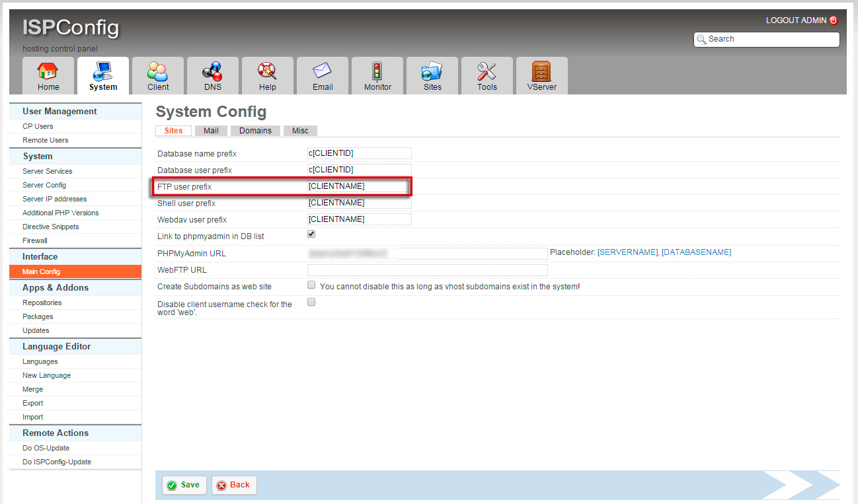The height and width of the screenshot is (504, 858).
Task: Click the Save button
Action: pyautogui.click(x=184, y=485)
